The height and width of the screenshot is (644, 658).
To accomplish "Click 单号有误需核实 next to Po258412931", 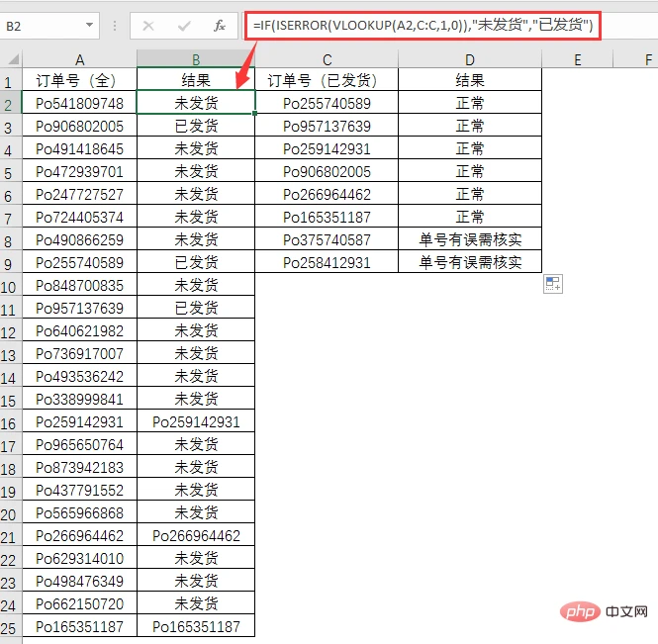I will (470, 262).
